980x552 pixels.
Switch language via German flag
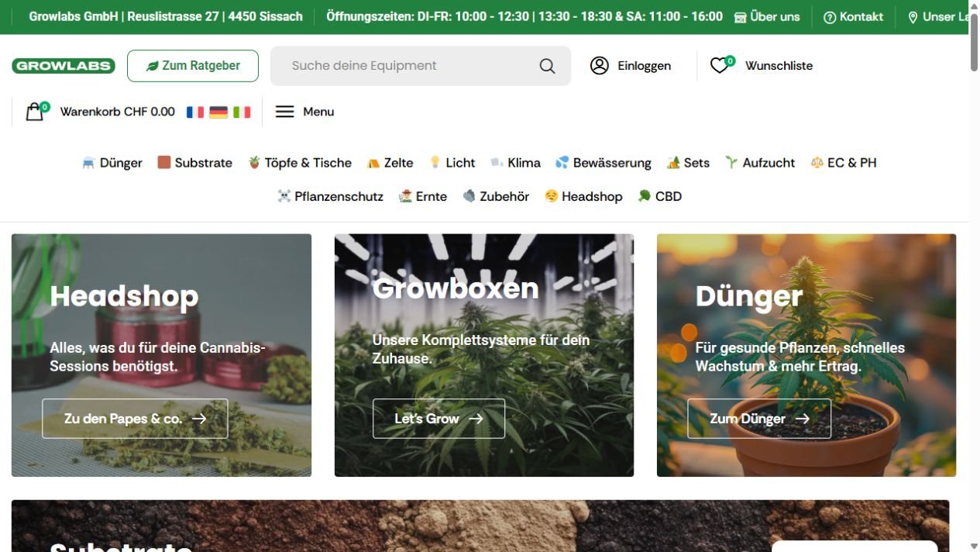(218, 112)
